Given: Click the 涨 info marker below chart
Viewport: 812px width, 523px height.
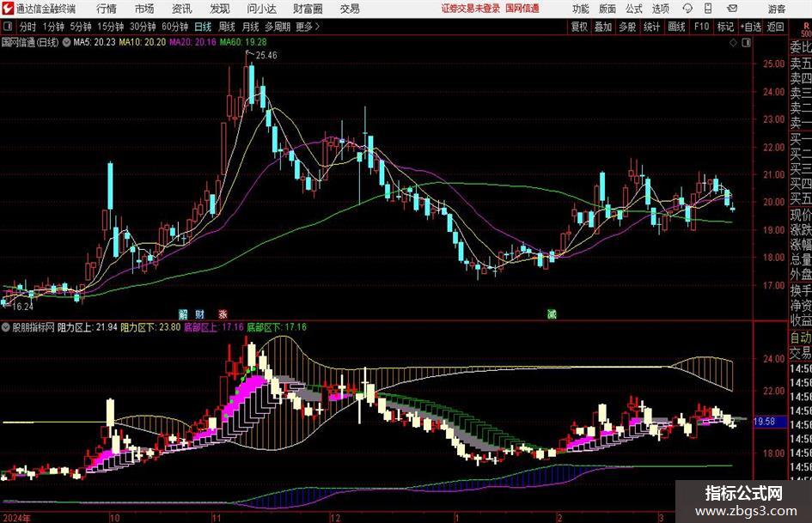Looking at the screenshot, I should [x=223, y=313].
